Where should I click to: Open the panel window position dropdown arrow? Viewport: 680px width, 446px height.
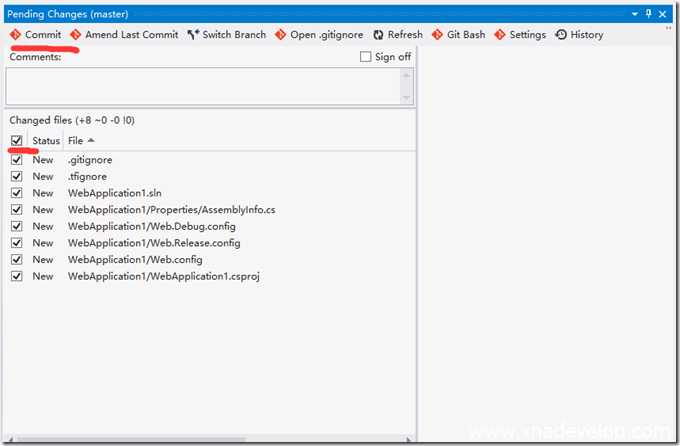click(634, 15)
